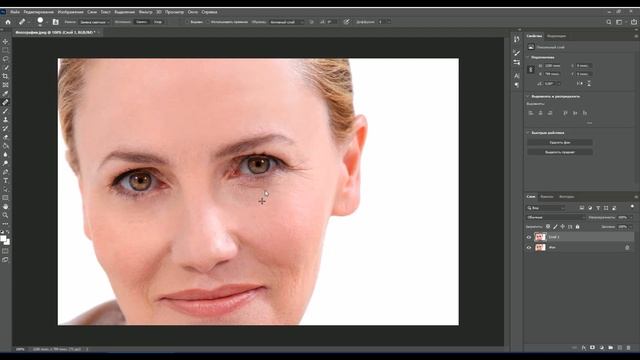640x360 pixels.
Task: Open the Файл menu
Action: (15, 12)
